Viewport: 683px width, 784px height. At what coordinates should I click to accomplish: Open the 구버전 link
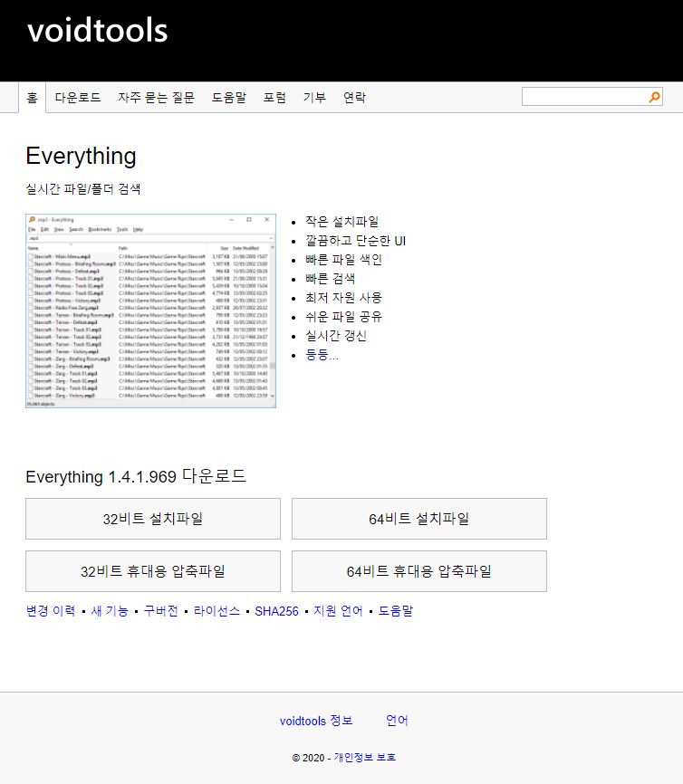point(160,611)
